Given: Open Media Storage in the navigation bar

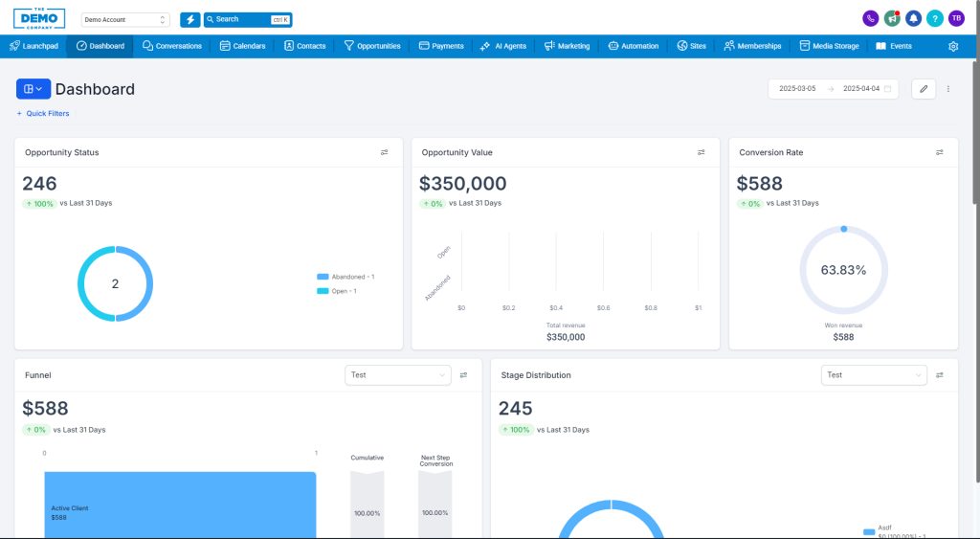Looking at the screenshot, I should click(x=830, y=46).
